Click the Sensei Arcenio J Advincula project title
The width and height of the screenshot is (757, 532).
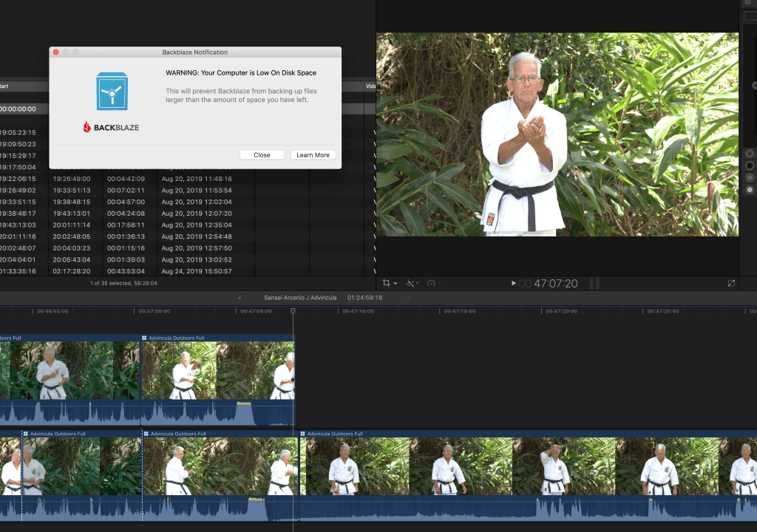(300, 298)
